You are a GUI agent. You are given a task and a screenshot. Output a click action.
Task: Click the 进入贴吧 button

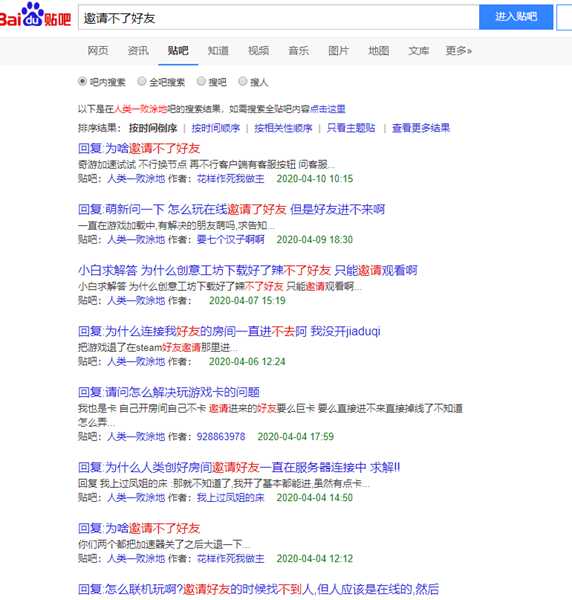[x=516, y=17]
